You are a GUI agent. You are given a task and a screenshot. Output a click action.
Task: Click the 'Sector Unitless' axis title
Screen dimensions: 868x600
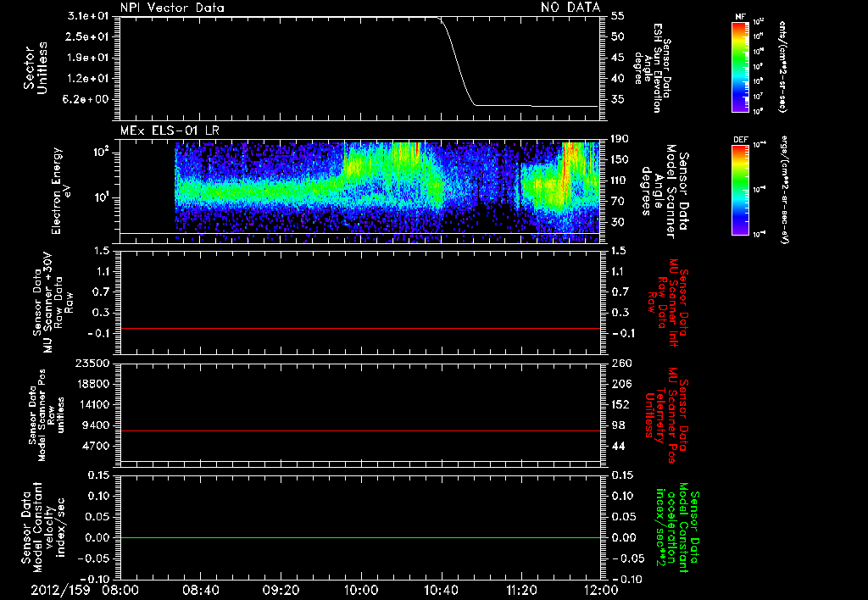click(x=36, y=68)
